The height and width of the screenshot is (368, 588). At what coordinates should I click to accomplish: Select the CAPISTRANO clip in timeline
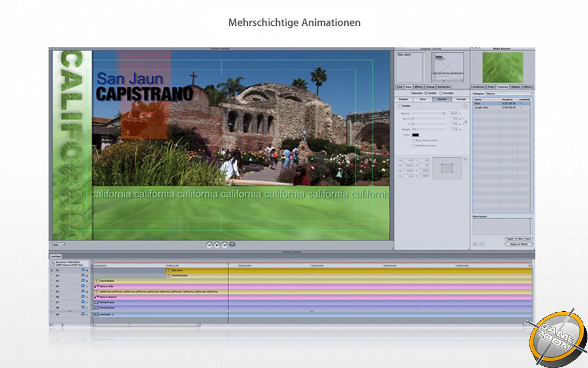pyautogui.click(x=349, y=276)
